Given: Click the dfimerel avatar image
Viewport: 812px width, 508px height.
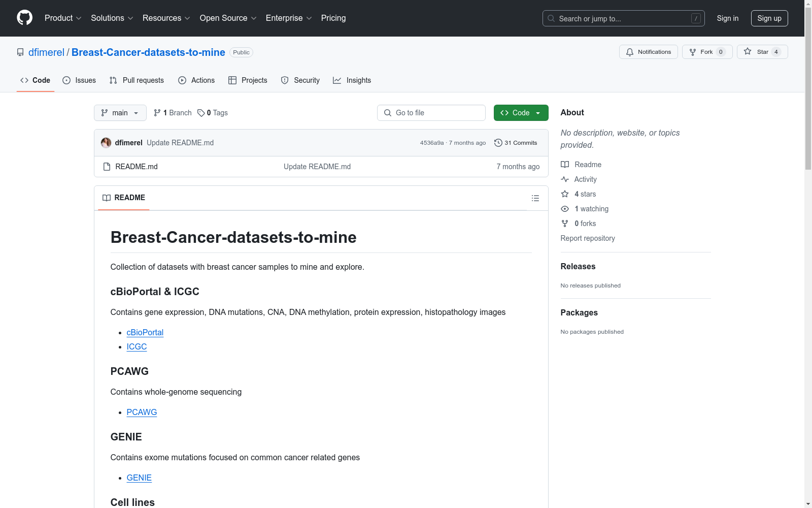Looking at the screenshot, I should point(106,143).
